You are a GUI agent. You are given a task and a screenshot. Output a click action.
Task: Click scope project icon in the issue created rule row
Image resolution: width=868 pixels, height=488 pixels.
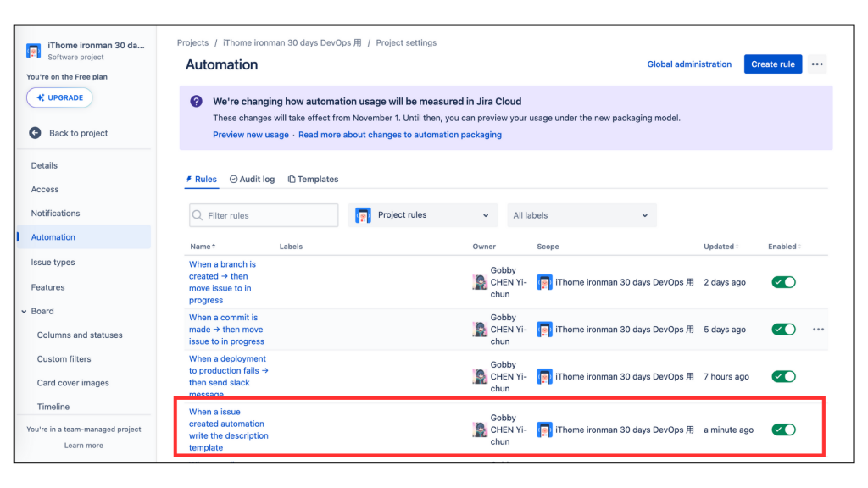tap(544, 430)
